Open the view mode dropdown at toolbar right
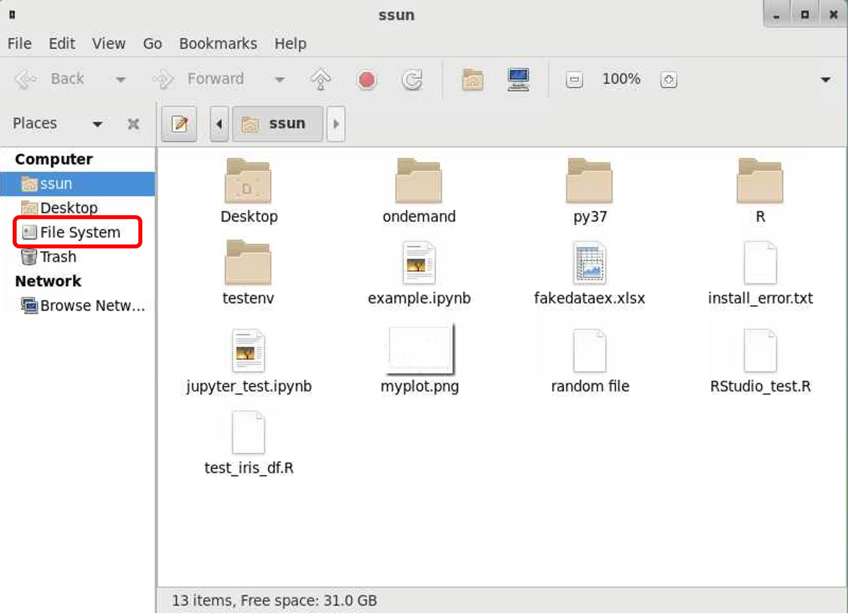 (825, 79)
